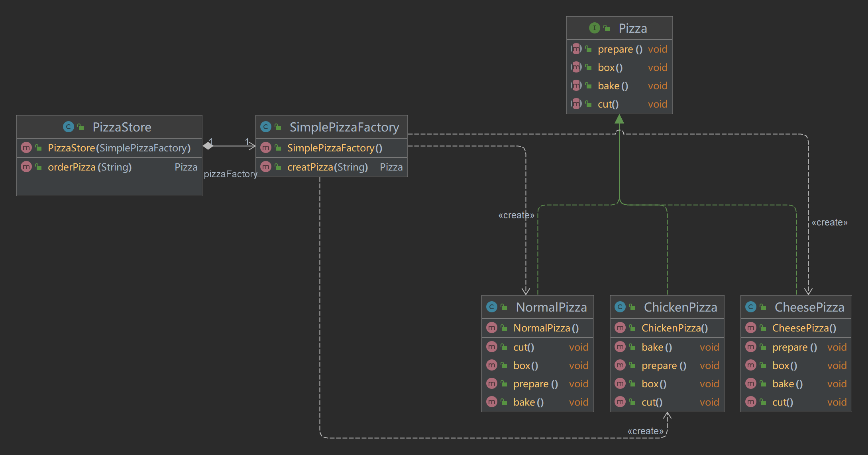
Task: Click method icon beside orderPizza(String)
Action: (26, 167)
